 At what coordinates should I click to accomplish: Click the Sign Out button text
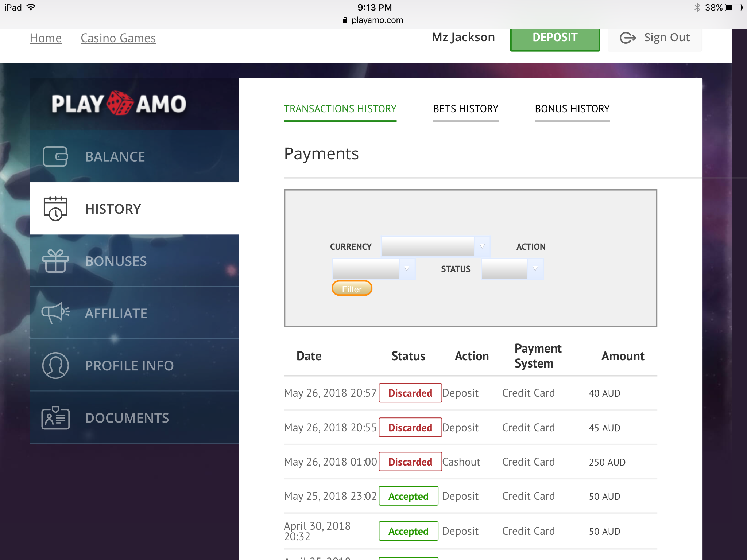667,38
